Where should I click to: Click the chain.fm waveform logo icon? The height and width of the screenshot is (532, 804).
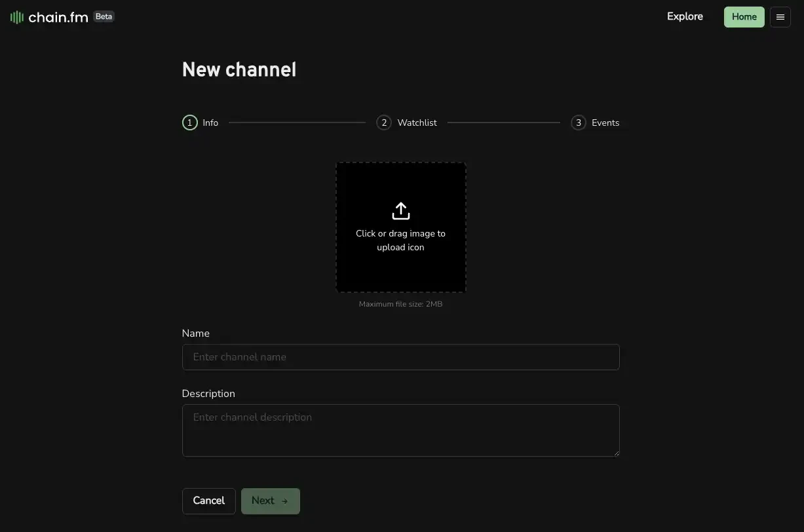tap(17, 18)
